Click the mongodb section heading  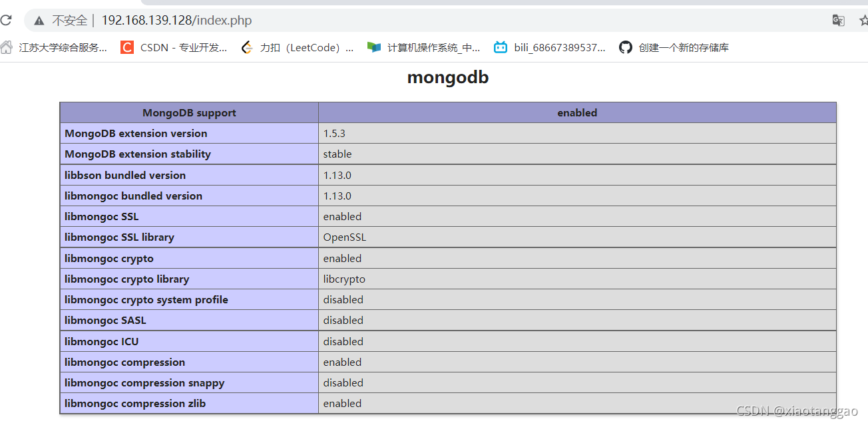[x=448, y=77]
